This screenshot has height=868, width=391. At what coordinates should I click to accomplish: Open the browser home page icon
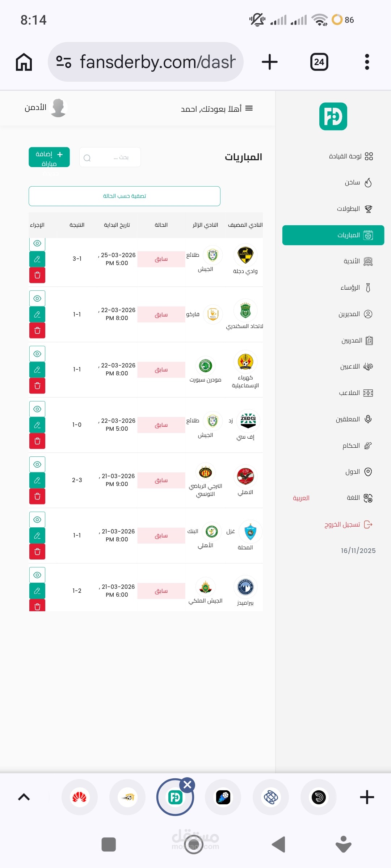(24, 62)
